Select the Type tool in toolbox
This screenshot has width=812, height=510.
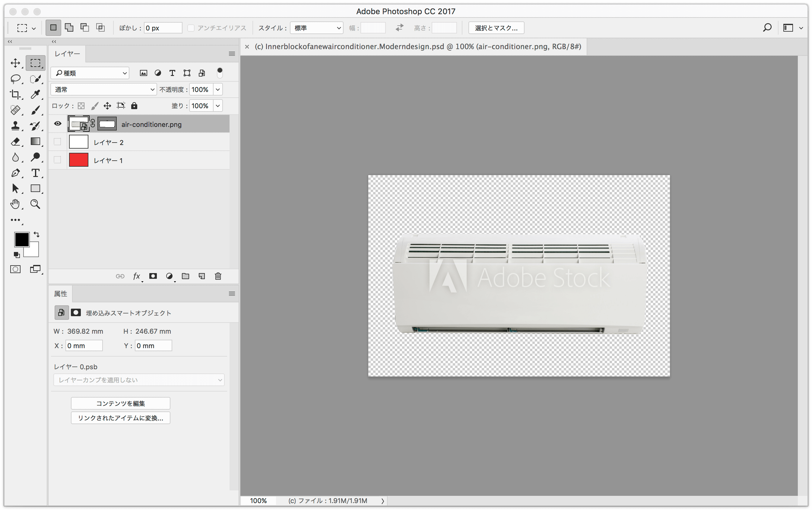[35, 173]
